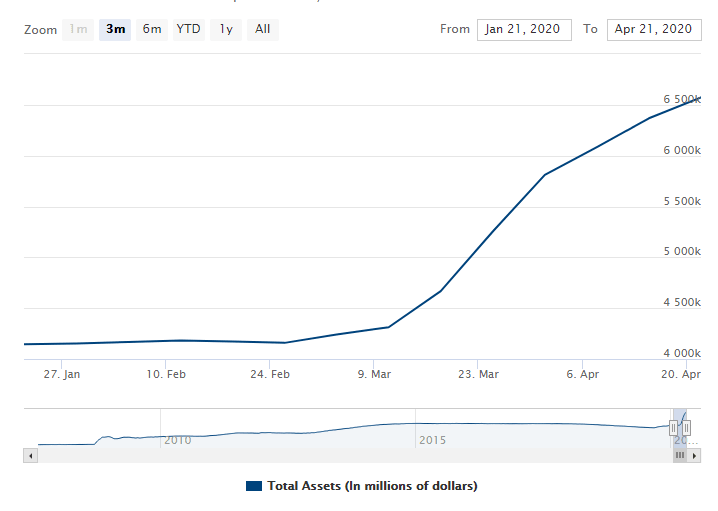This screenshot has width=718, height=511.
Task: Switch zoom to 6m
Action: click(x=152, y=29)
